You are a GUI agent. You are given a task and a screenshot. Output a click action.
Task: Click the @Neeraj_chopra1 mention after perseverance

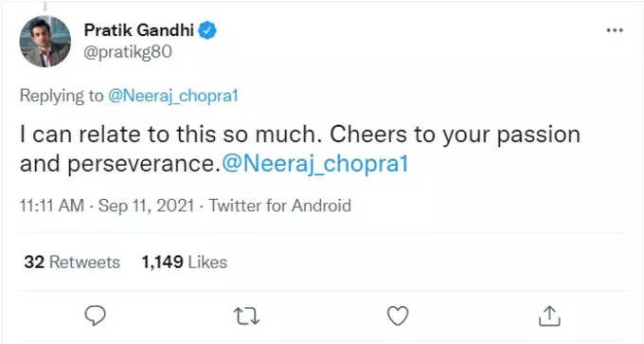pos(314,163)
